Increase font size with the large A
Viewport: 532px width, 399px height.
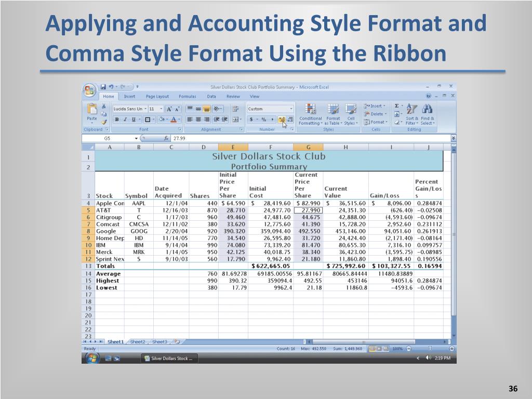click(x=169, y=109)
